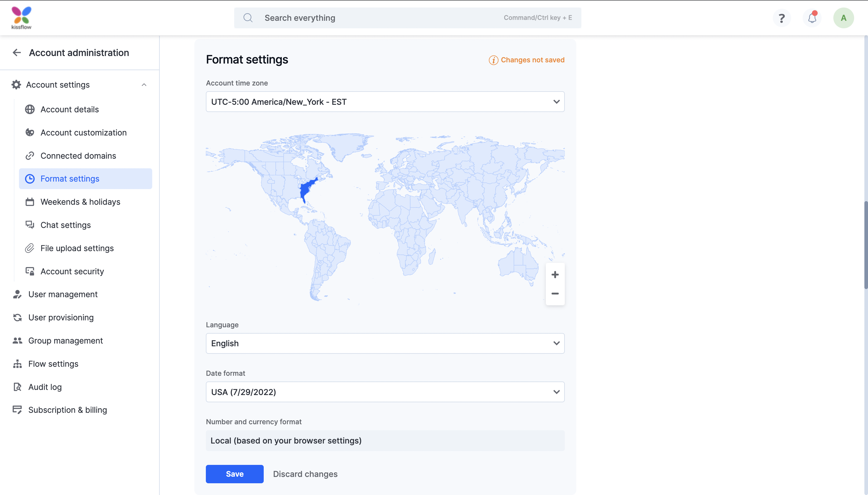Click the page vertical scrollbar
Screen dimensions: 868x495
pyautogui.click(x=866, y=245)
